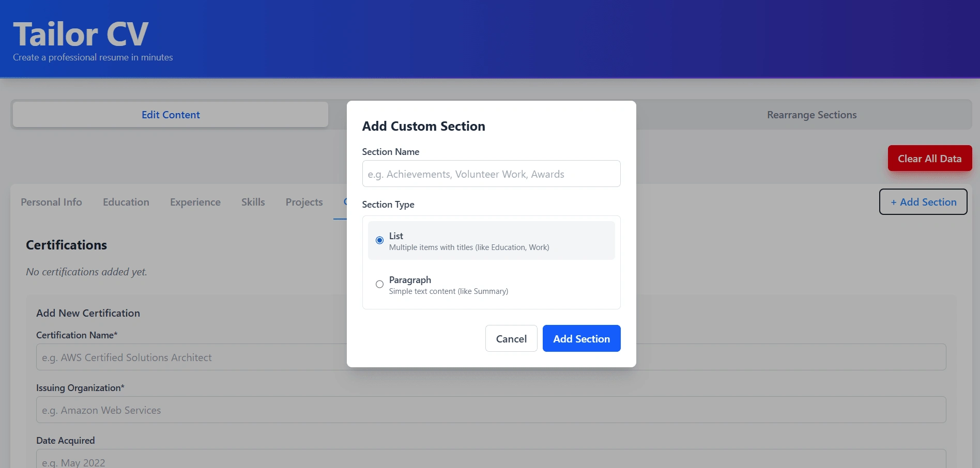Viewport: 980px width, 468px height.
Task: Click the Section Name input field
Action: pyautogui.click(x=491, y=174)
